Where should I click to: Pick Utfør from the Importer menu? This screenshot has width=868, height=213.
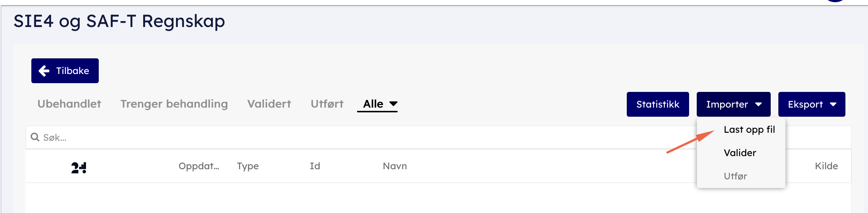tap(735, 176)
